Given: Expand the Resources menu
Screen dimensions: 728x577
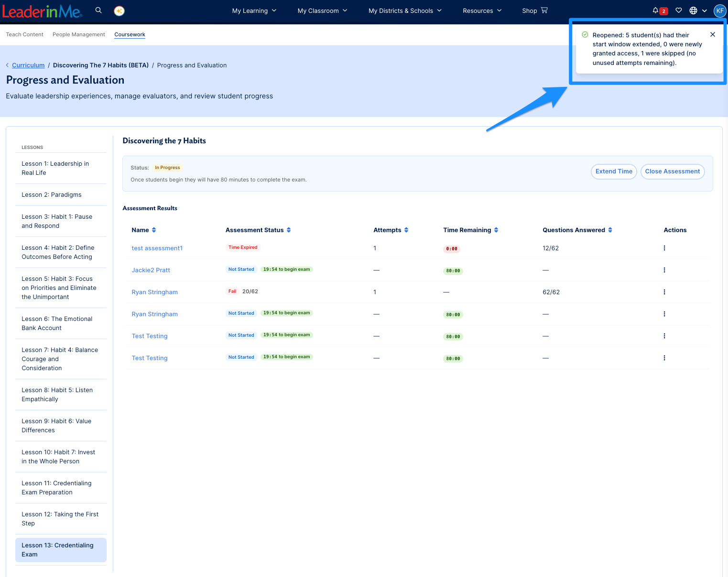Looking at the screenshot, I should click(482, 11).
